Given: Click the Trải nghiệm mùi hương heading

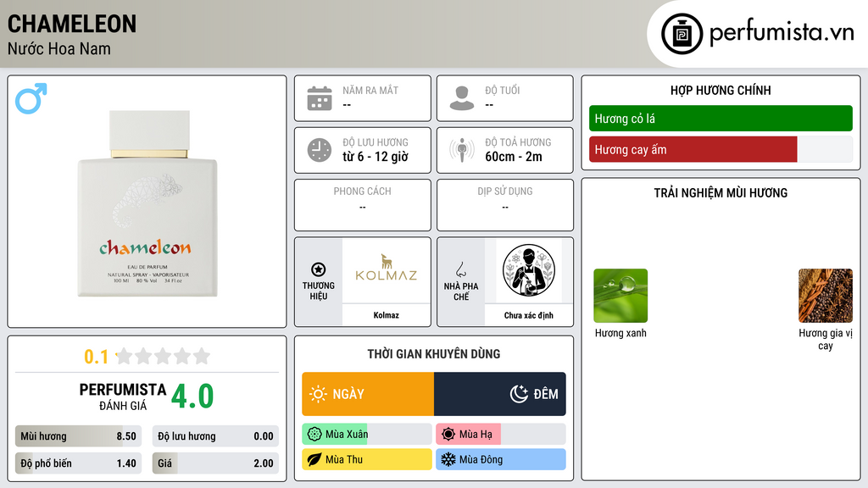Looking at the screenshot, I should [x=721, y=193].
